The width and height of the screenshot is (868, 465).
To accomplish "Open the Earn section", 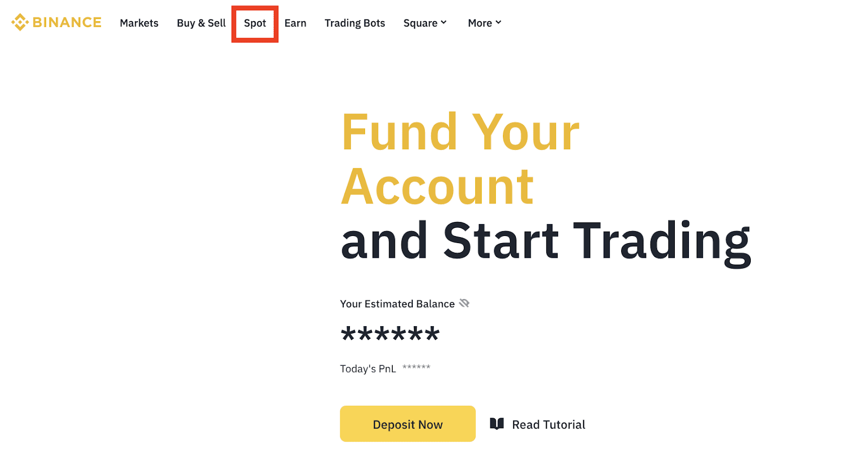I will pyautogui.click(x=295, y=23).
